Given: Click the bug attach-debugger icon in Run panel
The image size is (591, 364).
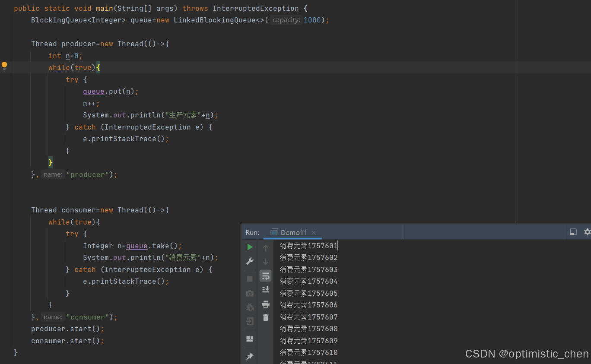Looking at the screenshot, I should coord(250,307).
